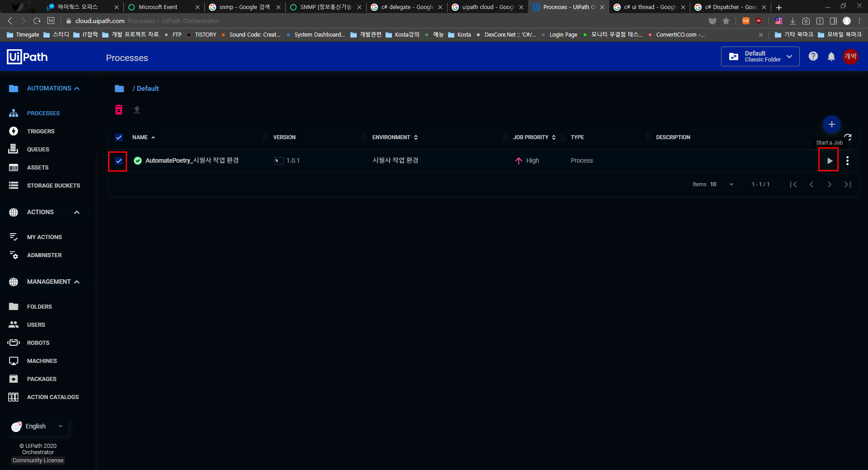The width and height of the screenshot is (868, 470).
Task: Open the help question mark icon
Action: [x=813, y=56]
